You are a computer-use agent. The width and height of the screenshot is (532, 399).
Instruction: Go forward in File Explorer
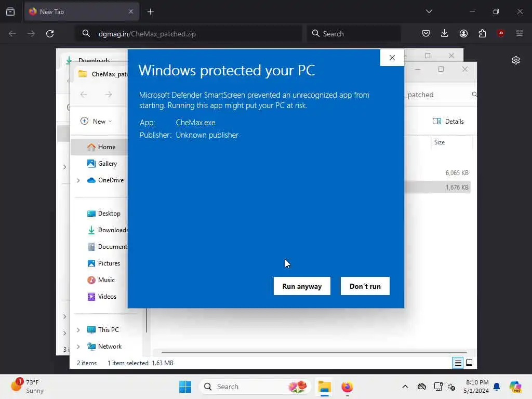[108, 95]
